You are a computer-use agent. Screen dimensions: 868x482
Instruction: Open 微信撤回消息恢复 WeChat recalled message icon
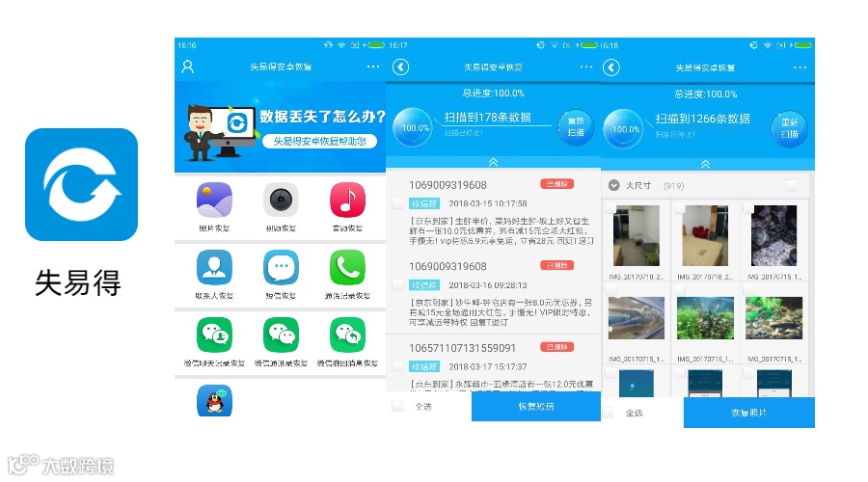coord(347,335)
